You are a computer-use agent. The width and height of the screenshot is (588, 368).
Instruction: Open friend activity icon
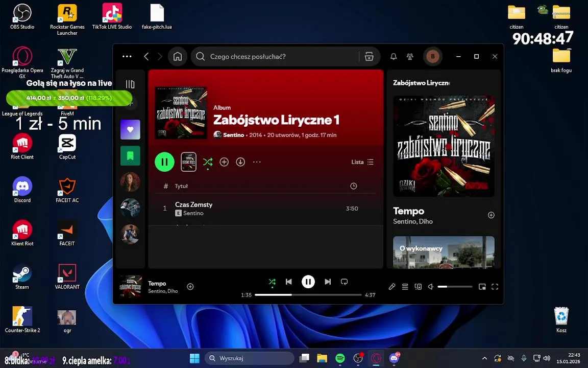click(410, 56)
